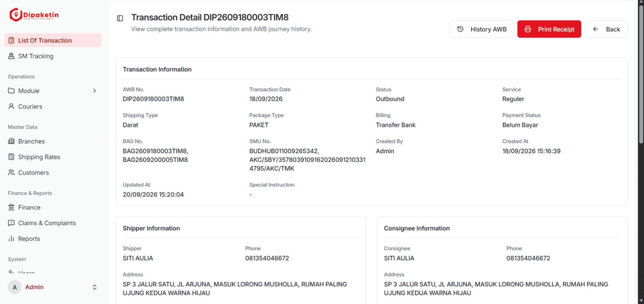Click the PAKET package type value
The width and height of the screenshot is (644, 304).
pyautogui.click(x=259, y=125)
